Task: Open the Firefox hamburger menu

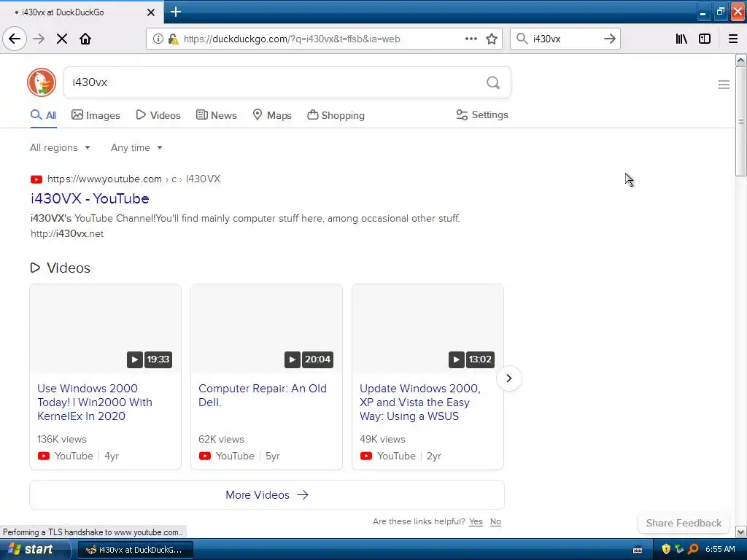Action: point(733,39)
